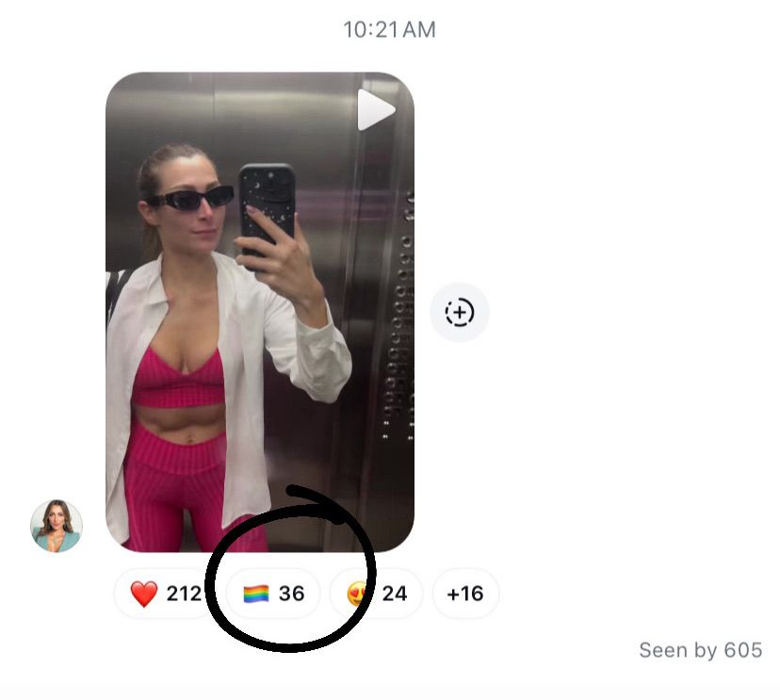Click the 212 reaction count

(184, 594)
